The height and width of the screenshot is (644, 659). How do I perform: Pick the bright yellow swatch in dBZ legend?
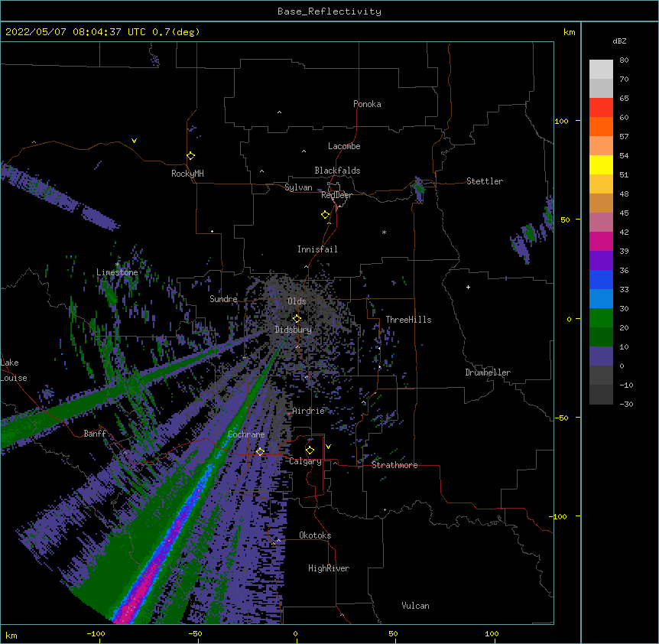(601, 165)
